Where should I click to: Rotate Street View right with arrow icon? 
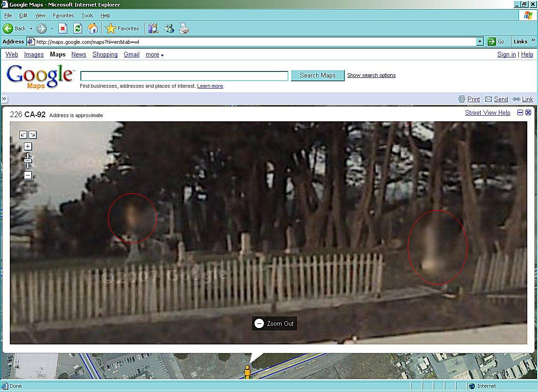click(x=32, y=134)
